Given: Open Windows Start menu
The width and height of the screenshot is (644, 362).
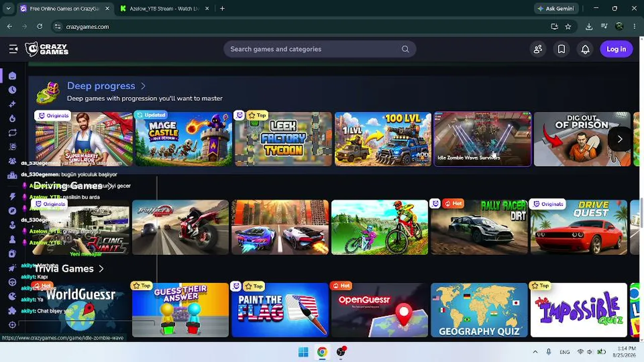Looking at the screenshot, I should click(x=303, y=352).
